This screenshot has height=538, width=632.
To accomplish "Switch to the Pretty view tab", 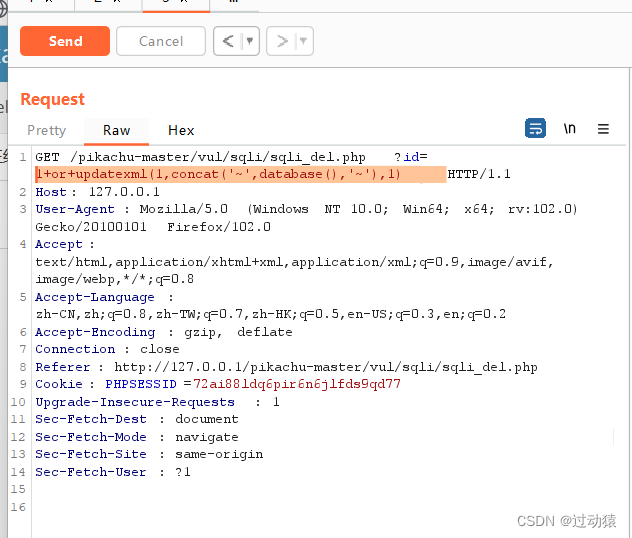I will 46,130.
